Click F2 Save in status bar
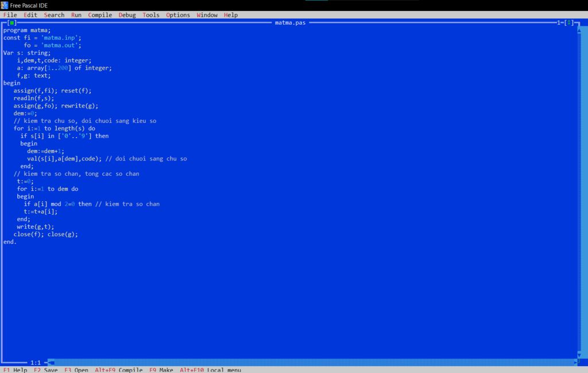 pos(46,370)
